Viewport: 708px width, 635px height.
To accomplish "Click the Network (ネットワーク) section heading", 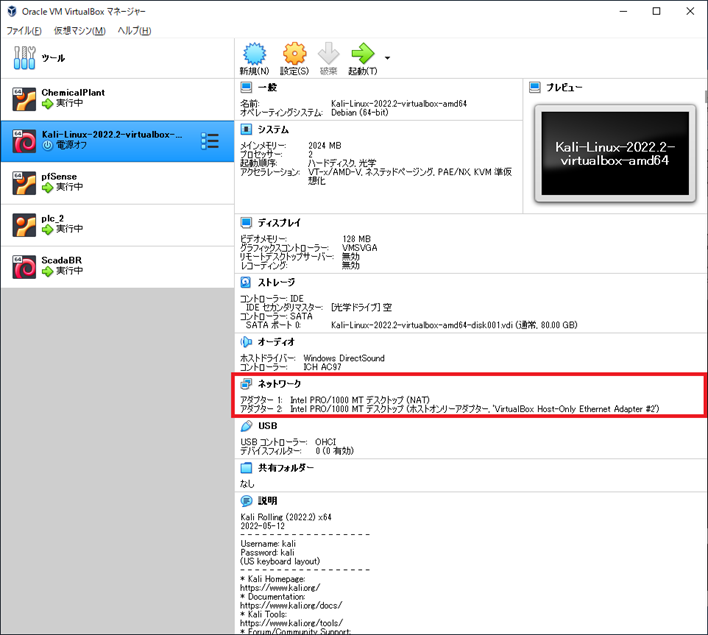I will [279, 383].
